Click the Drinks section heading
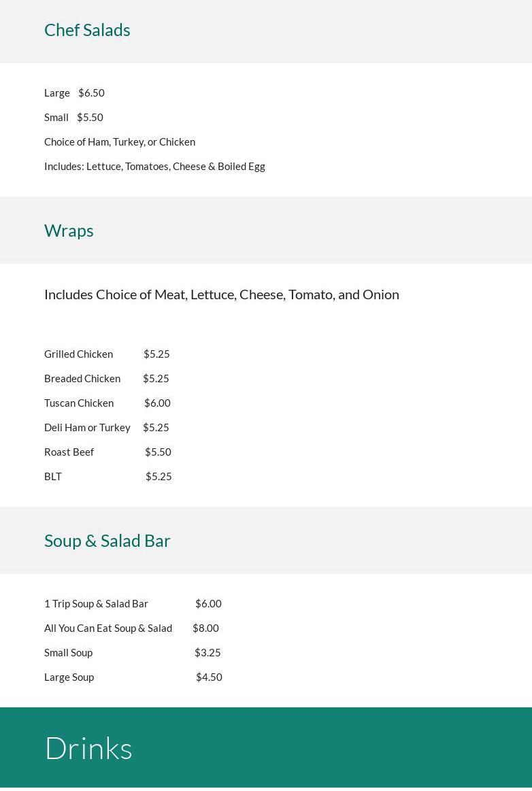The image size is (532, 791). [88, 748]
